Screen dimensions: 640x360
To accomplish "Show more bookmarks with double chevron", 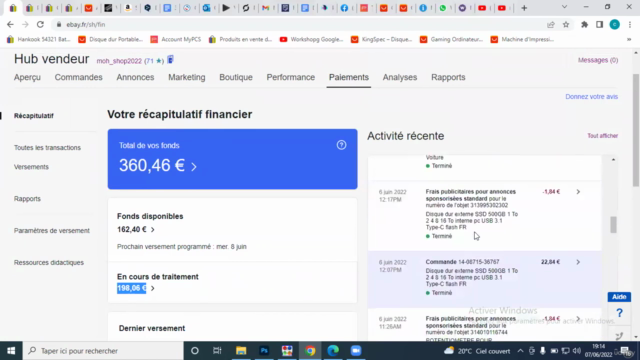I will 629,40.
